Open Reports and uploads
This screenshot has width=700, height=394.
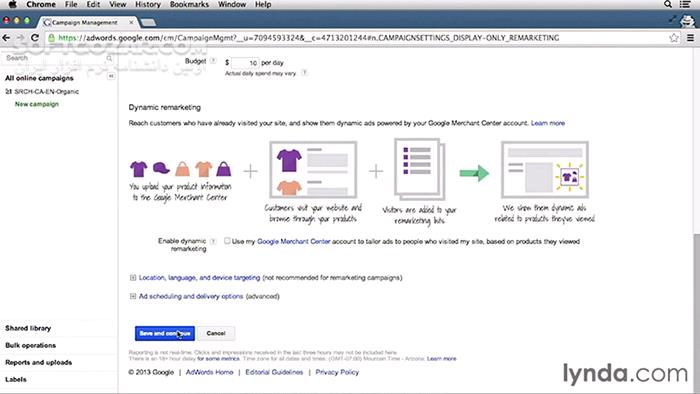38,362
